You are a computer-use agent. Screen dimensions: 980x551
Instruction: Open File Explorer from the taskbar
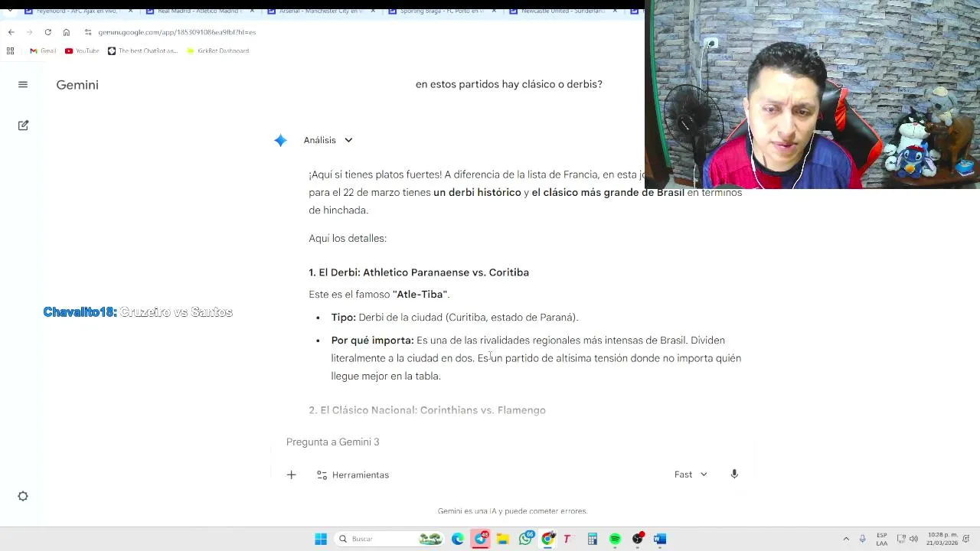click(503, 539)
